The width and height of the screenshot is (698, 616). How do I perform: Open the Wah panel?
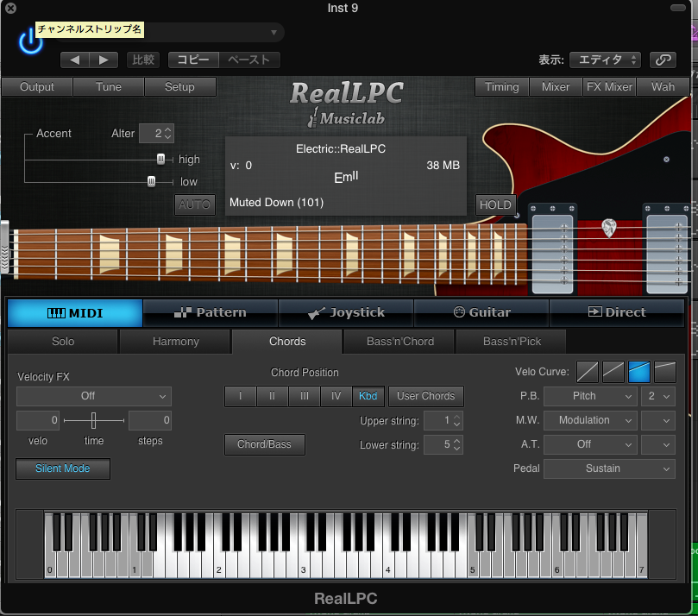coord(663,87)
